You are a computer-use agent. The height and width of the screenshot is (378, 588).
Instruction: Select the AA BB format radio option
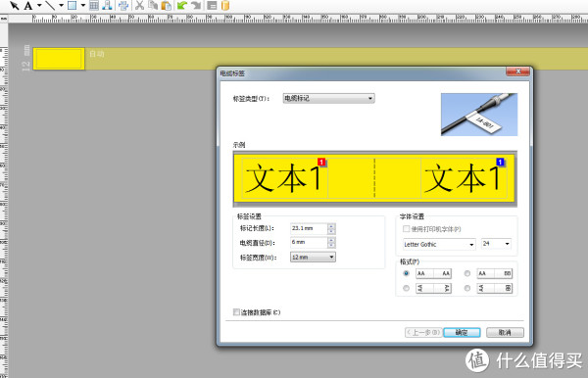[x=467, y=273]
